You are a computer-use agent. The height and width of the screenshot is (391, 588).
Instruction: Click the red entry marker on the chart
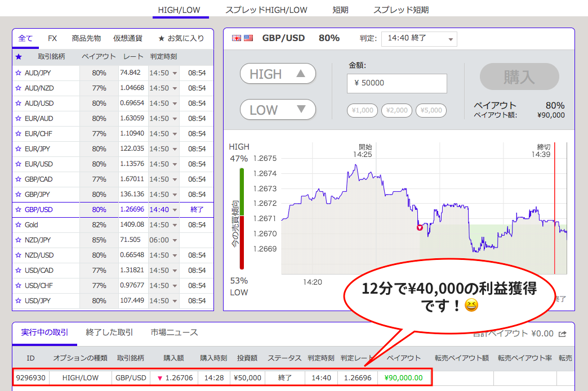click(419, 228)
